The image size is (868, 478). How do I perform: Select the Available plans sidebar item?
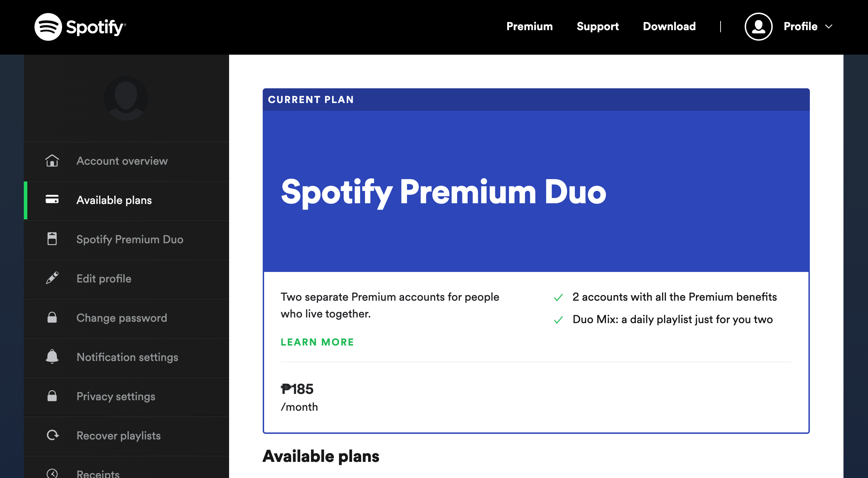point(114,200)
